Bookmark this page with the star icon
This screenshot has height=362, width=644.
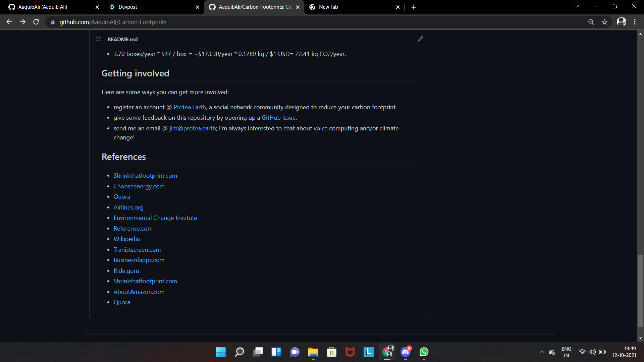tap(604, 22)
